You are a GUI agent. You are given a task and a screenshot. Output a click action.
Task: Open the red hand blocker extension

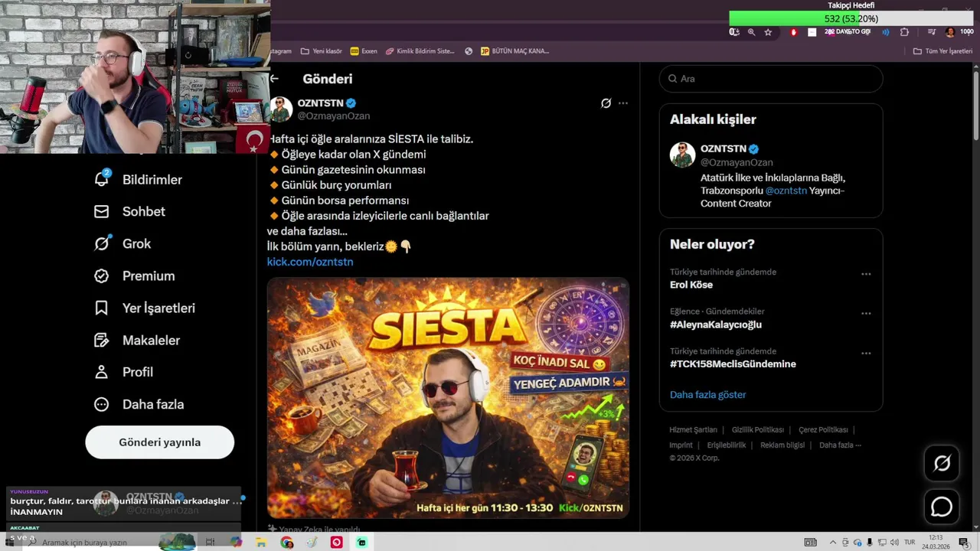pyautogui.click(x=793, y=32)
